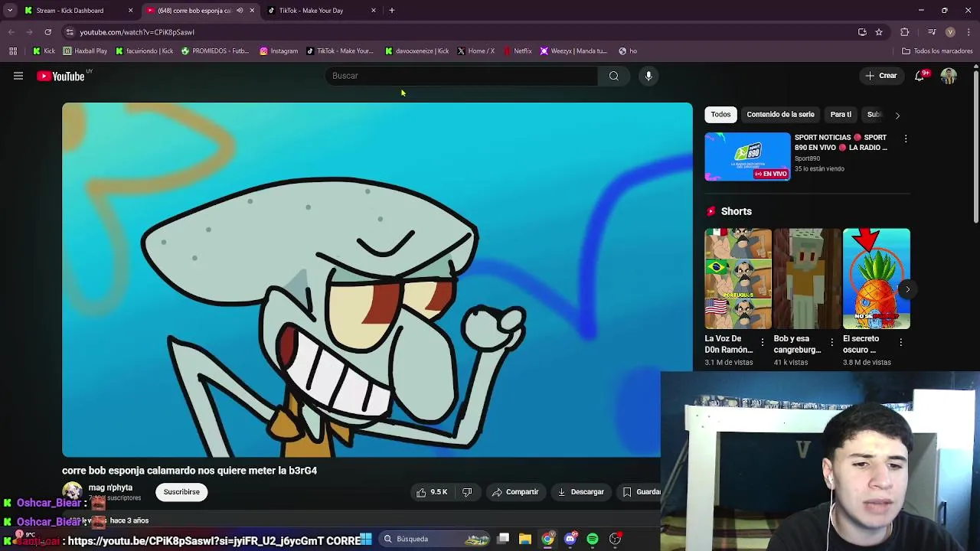This screenshot has width=980, height=551.
Task: Open the Windows Start button
Action: click(x=365, y=539)
